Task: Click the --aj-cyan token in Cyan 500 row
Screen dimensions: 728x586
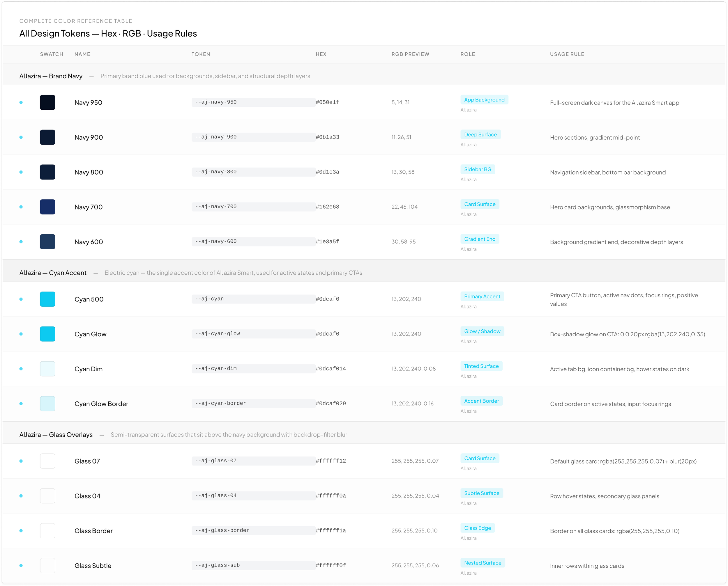Action: (253, 299)
